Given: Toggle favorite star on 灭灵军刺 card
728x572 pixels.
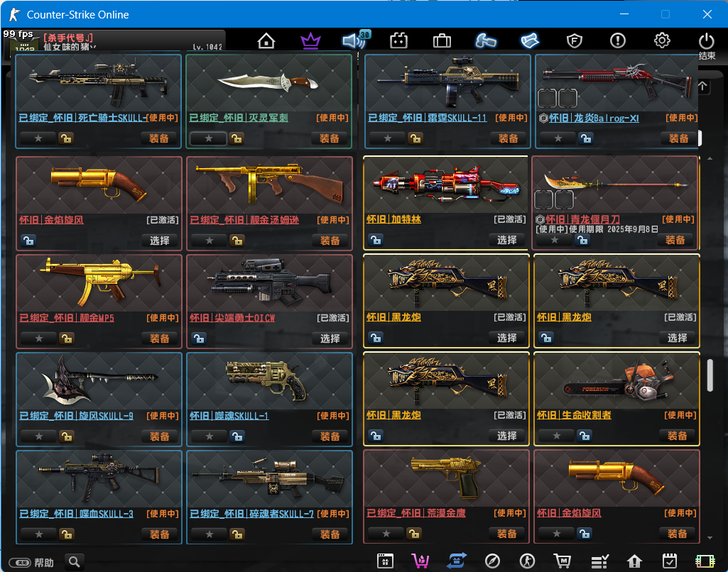Looking at the screenshot, I should point(209,138).
